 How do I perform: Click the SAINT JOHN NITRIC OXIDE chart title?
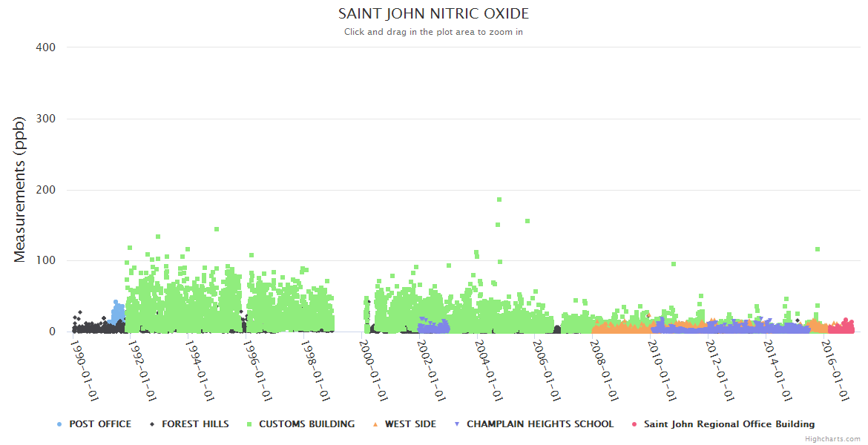[433, 14]
